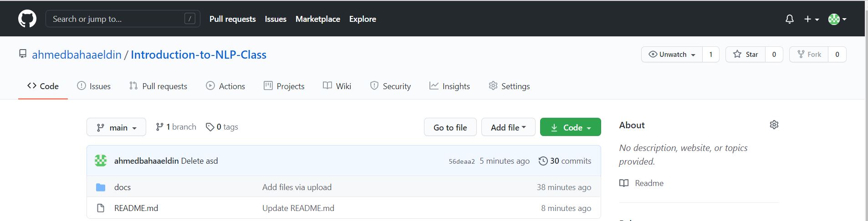The image size is (868, 221).
Task: Click the slash shortcut key icon
Action: [190, 19]
